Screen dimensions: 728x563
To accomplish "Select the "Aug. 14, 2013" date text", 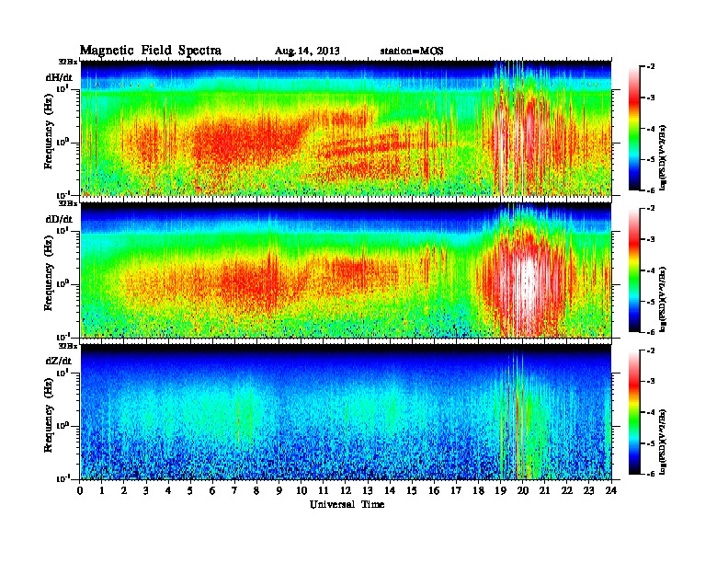I will [x=307, y=52].
